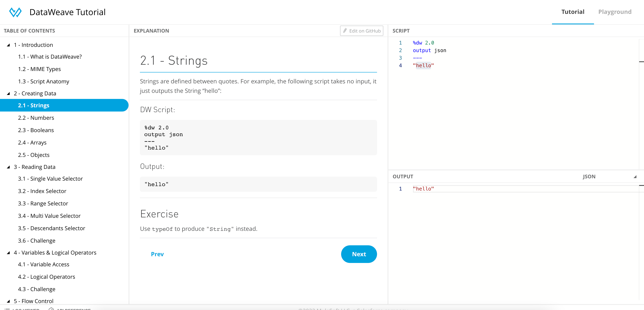This screenshot has width=644, height=310.
Task: Select the Playground tab
Action: 615,12
